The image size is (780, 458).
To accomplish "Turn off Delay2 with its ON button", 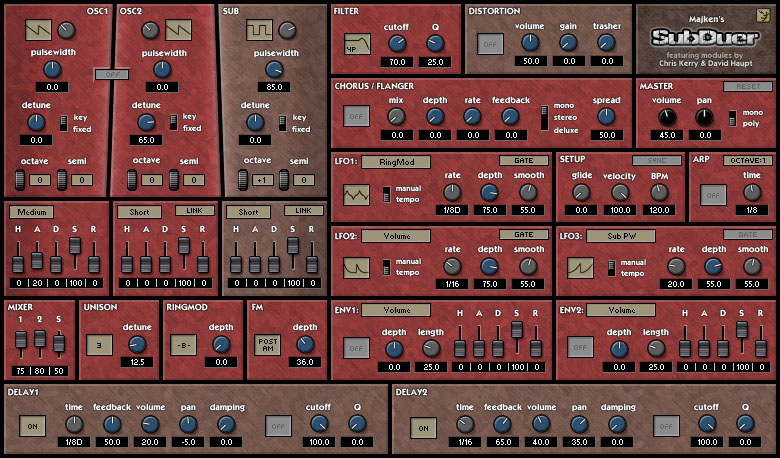I will [x=423, y=428].
